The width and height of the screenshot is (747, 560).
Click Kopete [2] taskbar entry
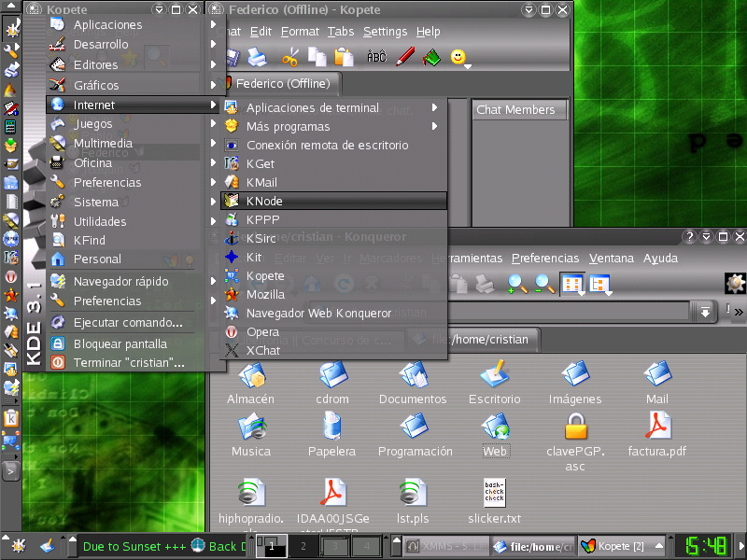point(622,546)
